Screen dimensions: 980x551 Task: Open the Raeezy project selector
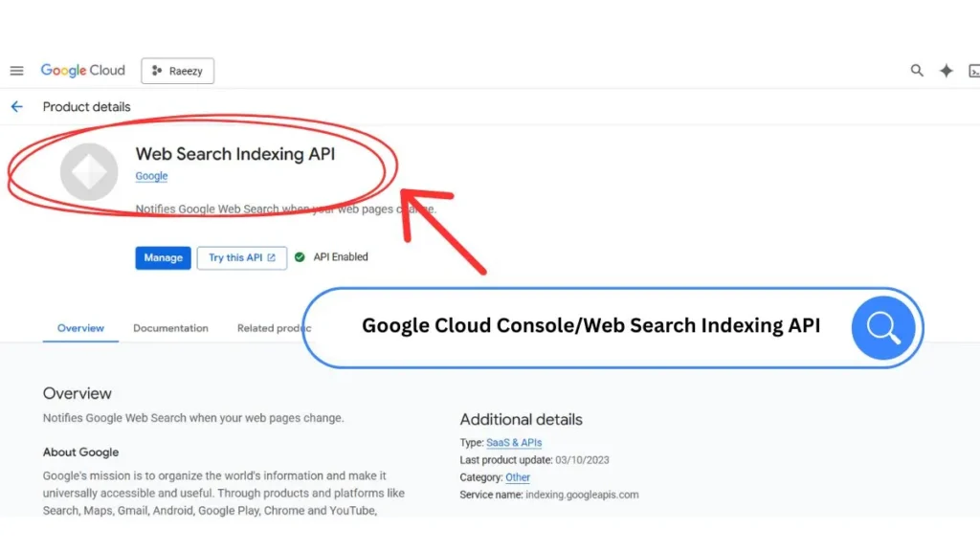click(177, 71)
